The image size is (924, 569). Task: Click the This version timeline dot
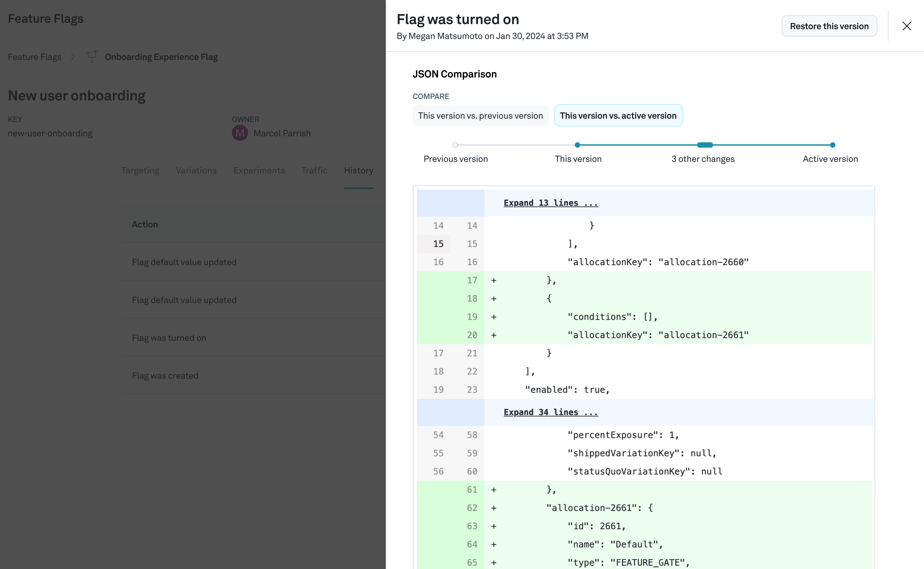(578, 145)
